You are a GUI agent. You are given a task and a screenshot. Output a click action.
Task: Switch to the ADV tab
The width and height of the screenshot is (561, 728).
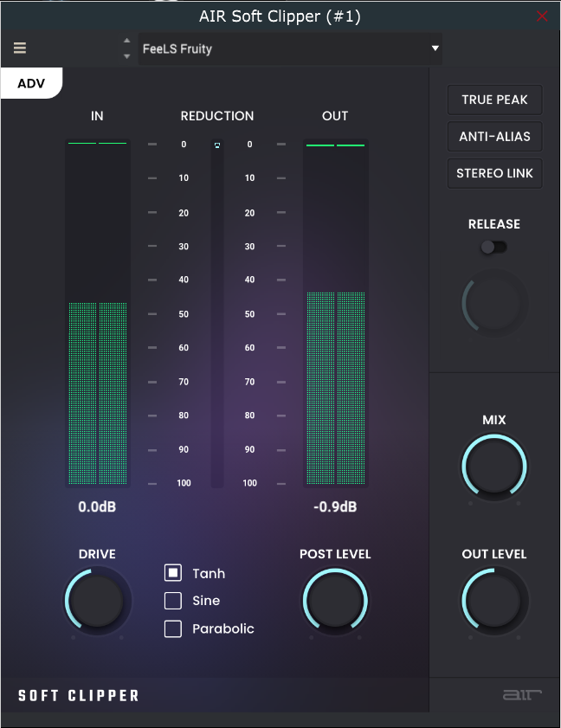(x=31, y=83)
